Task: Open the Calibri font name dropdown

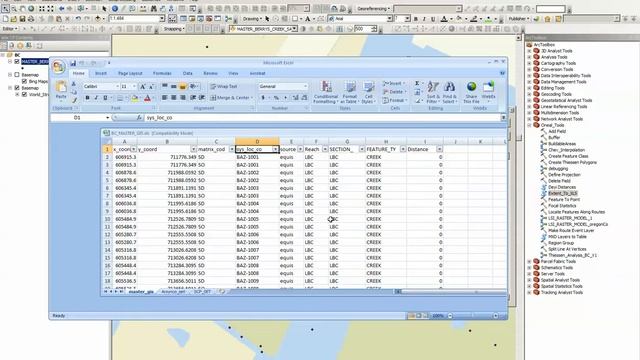Action: pyautogui.click(x=118, y=87)
